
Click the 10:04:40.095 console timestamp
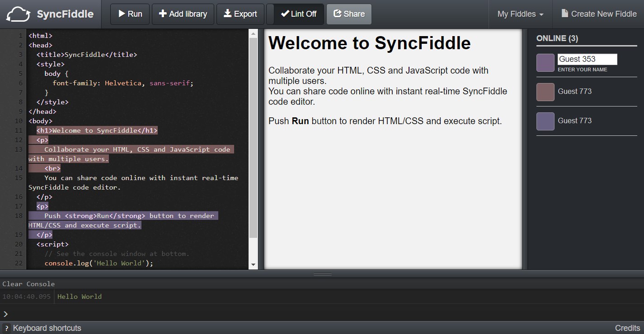pos(27,297)
